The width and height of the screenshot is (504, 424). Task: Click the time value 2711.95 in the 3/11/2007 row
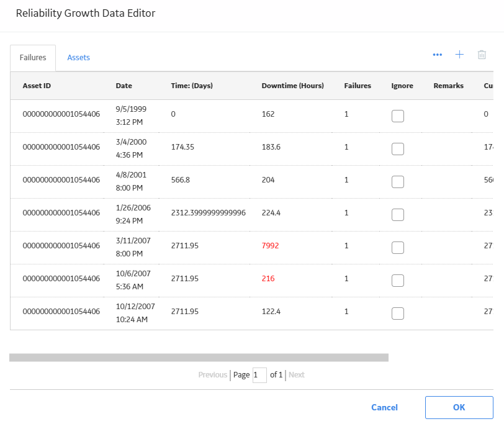coord(184,246)
